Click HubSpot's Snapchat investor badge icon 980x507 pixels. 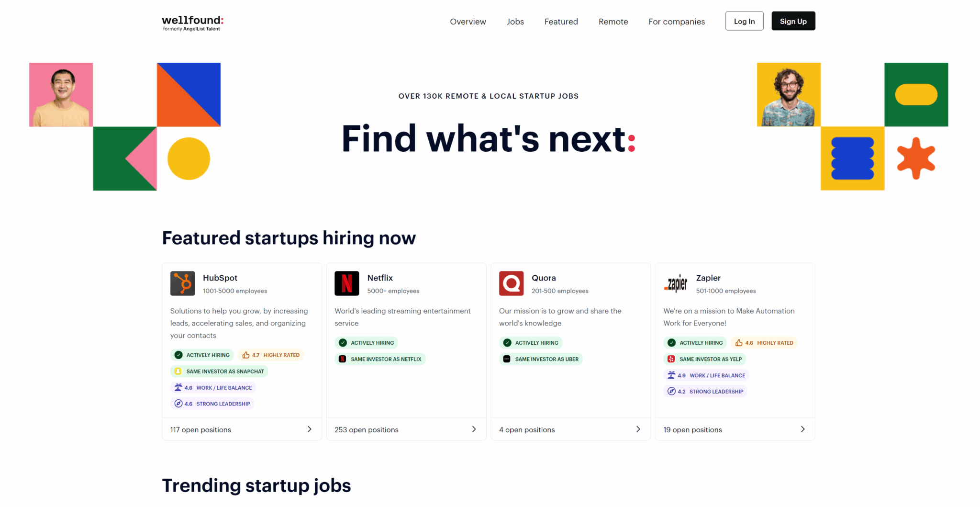(178, 371)
